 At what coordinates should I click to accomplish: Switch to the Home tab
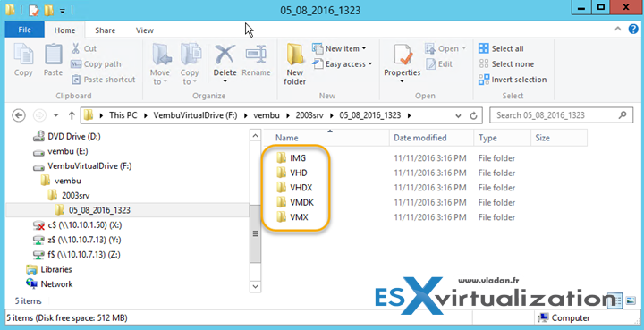pos(65,30)
